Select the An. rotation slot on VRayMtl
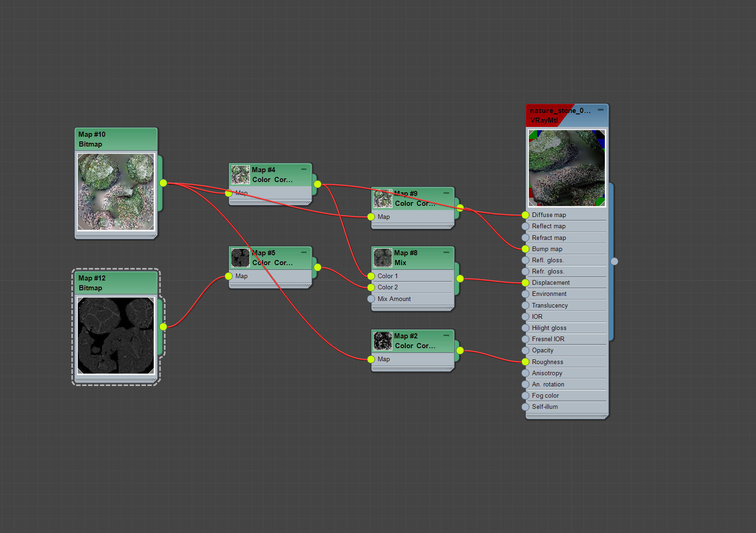The height and width of the screenshot is (533, 756). [567, 384]
